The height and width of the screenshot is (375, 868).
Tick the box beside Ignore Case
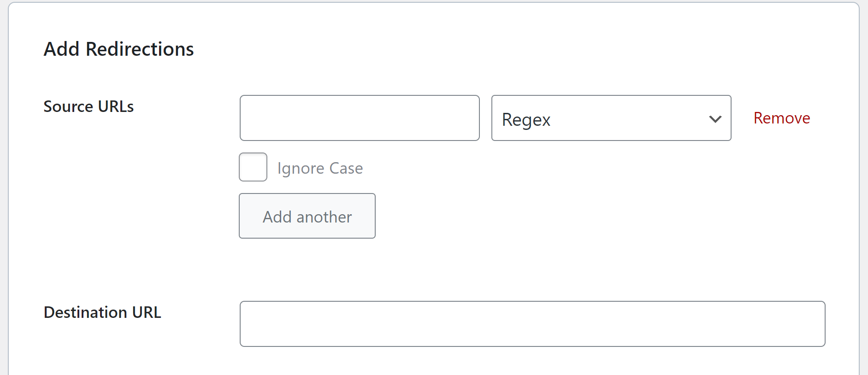(x=253, y=167)
